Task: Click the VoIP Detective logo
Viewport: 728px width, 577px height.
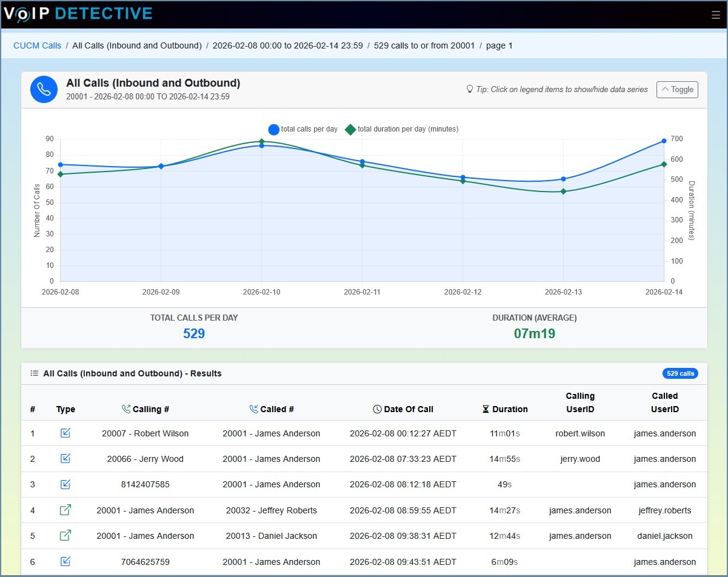Action: coord(78,14)
